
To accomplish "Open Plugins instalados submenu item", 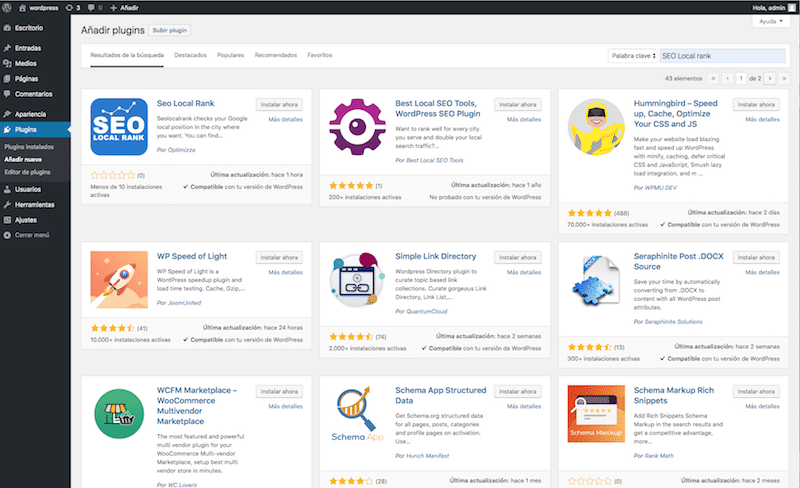I will [x=29, y=147].
